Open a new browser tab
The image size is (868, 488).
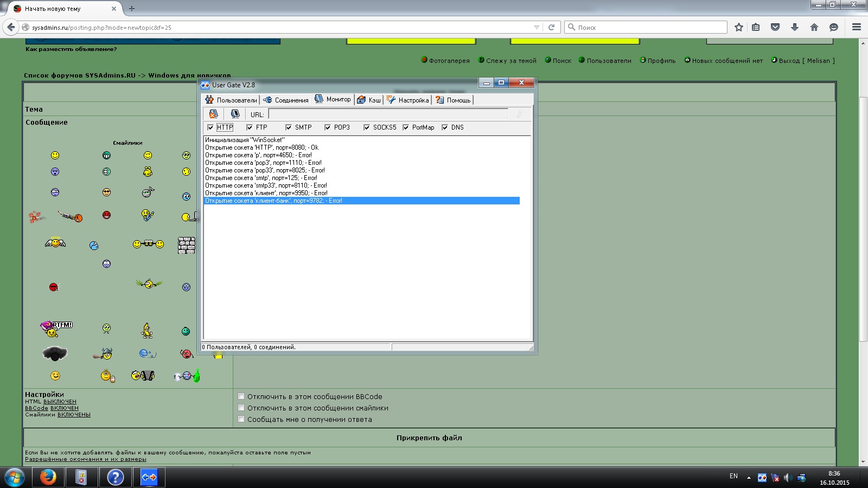tap(132, 9)
